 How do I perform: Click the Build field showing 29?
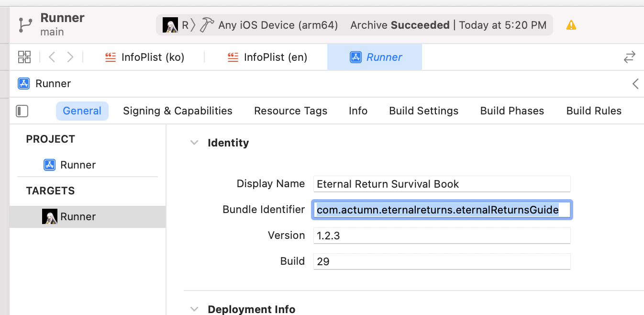tap(442, 261)
